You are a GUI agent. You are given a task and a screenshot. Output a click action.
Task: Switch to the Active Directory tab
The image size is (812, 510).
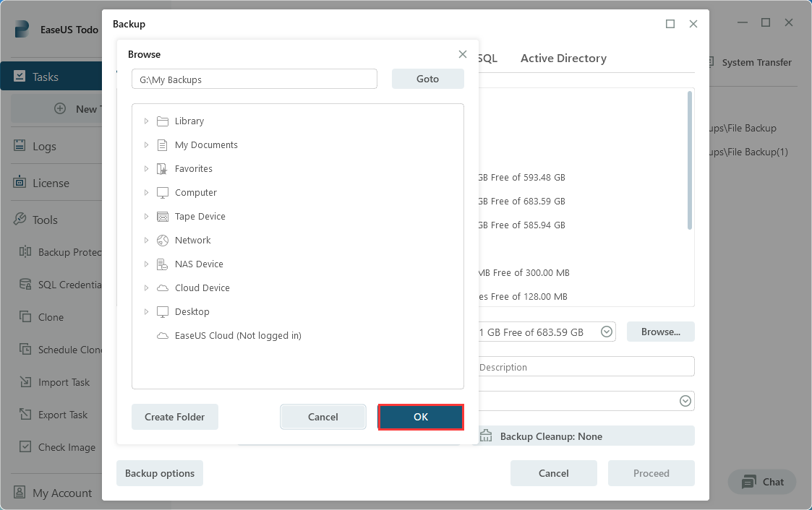coord(563,58)
